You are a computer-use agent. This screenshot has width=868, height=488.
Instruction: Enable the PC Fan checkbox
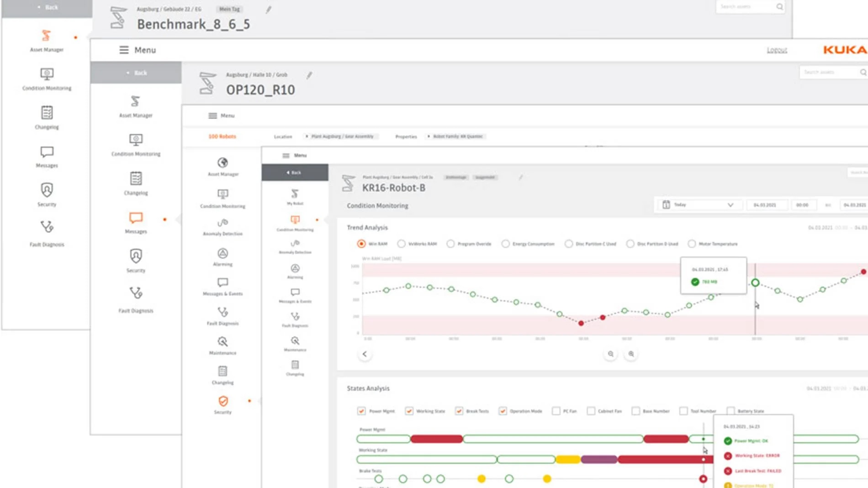click(x=556, y=411)
